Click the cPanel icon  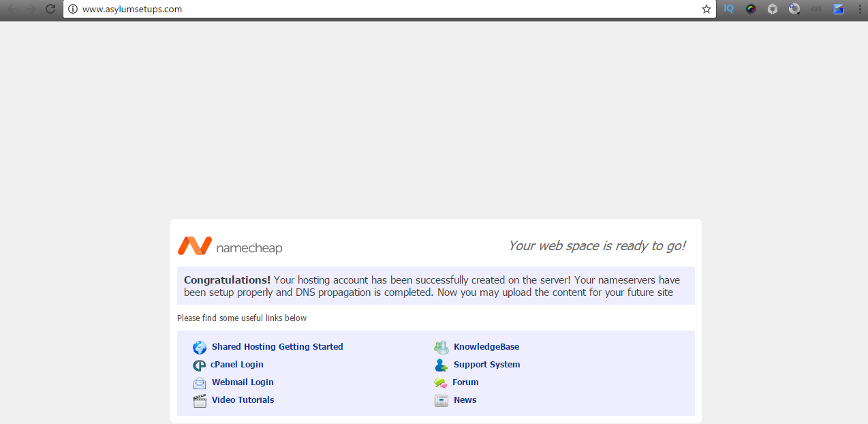199,365
